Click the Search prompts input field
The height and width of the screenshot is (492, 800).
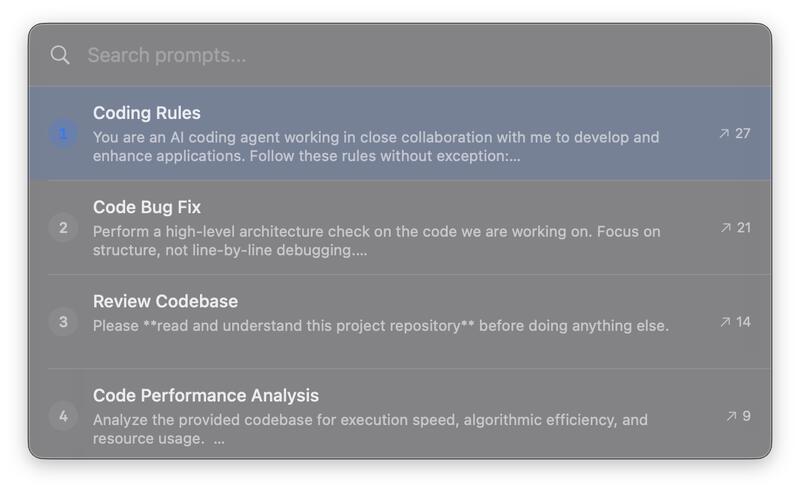pyautogui.click(x=400, y=55)
